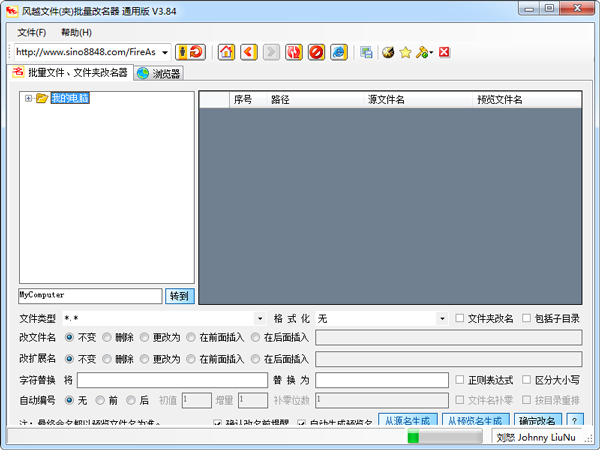
Task: Select 不变 radio for 改文件名
Action: pyautogui.click(x=69, y=337)
